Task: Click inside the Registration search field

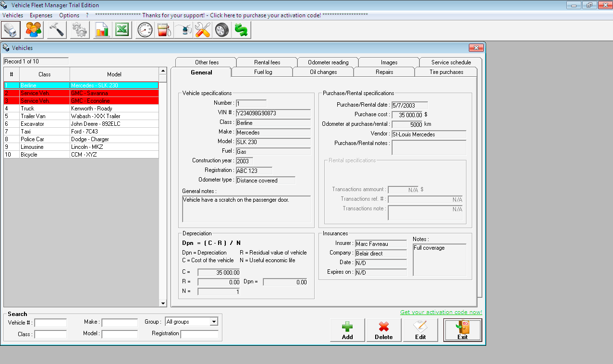Action: pos(200,334)
